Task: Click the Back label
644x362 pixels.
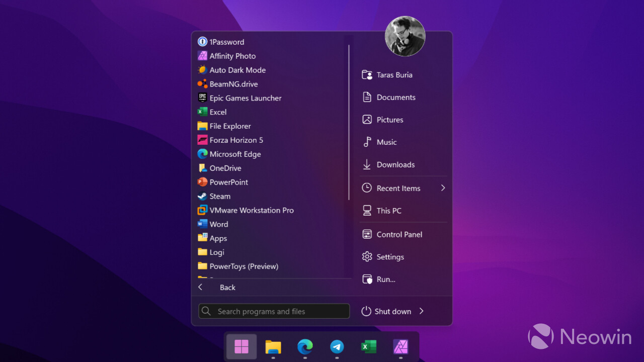Action: (x=227, y=288)
